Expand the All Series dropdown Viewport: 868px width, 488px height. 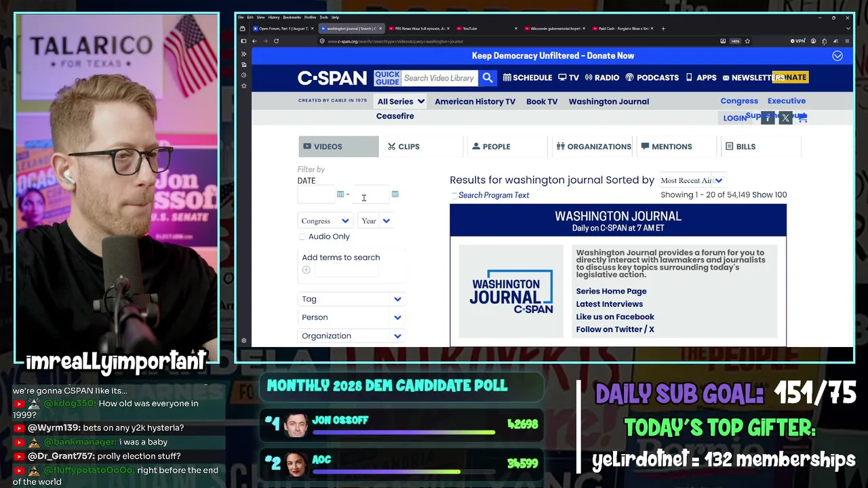[401, 102]
